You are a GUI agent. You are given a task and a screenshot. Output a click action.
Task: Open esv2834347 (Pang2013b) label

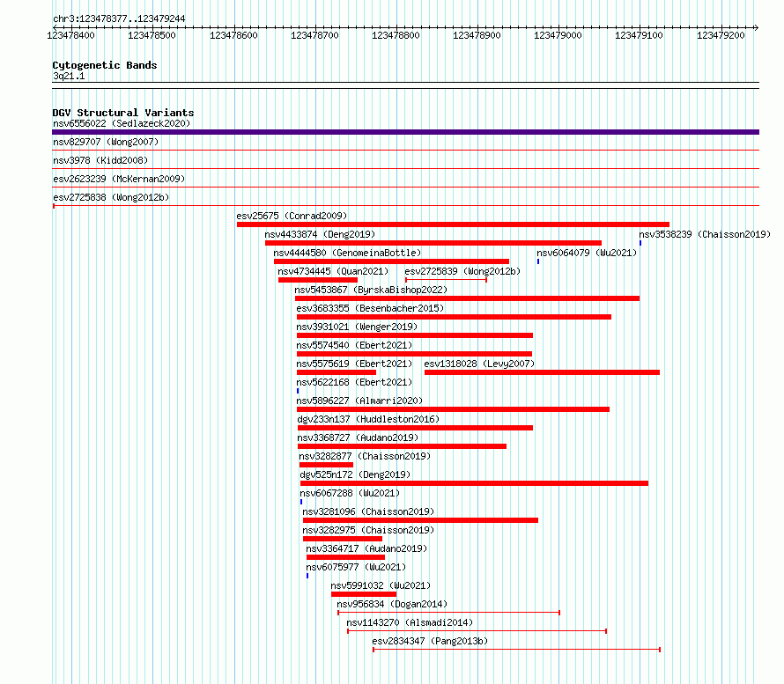point(430,641)
